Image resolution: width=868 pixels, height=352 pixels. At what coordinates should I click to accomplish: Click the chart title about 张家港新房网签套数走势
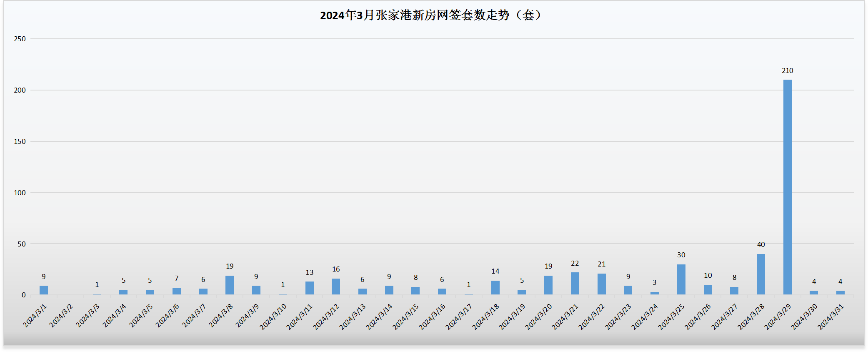click(x=431, y=15)
